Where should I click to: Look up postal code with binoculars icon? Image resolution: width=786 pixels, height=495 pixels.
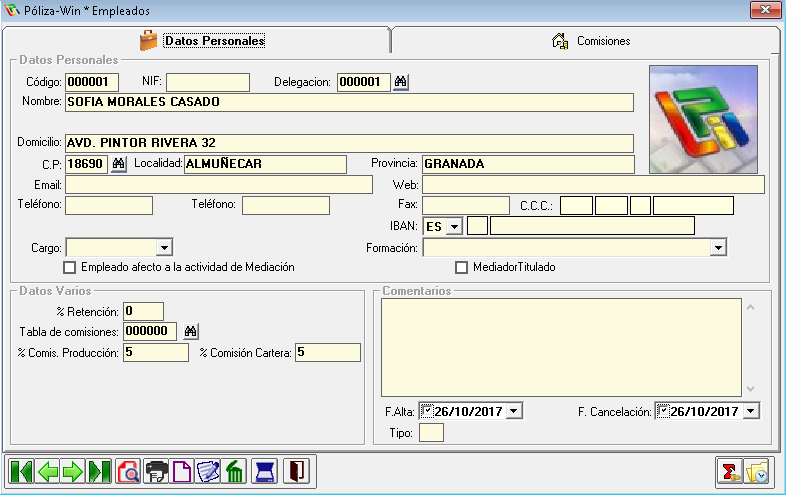click(118, 164)
